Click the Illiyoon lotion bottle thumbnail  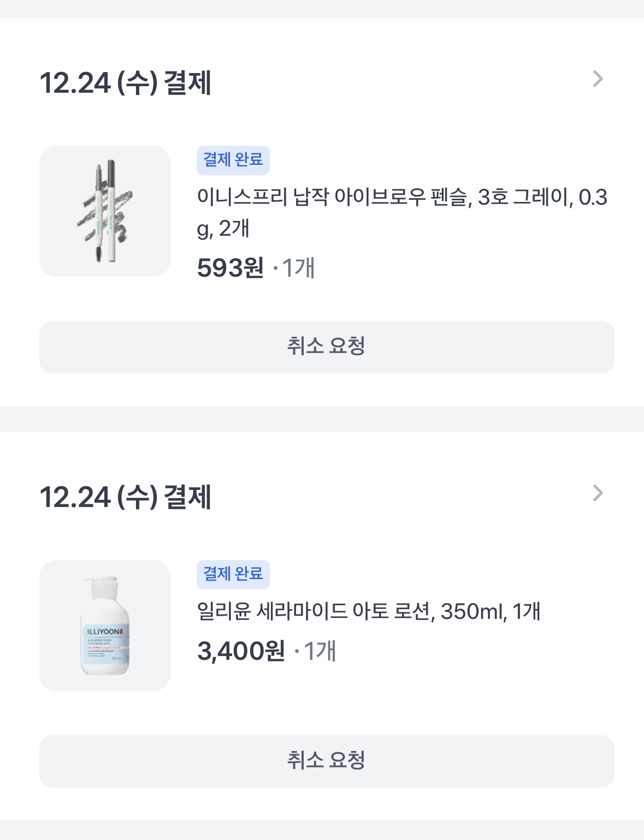[x=105, y=625]
